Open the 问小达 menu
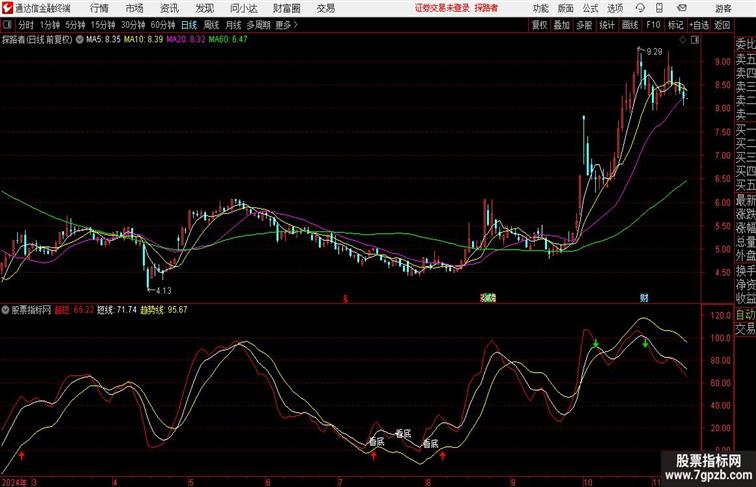 point(243,8)
